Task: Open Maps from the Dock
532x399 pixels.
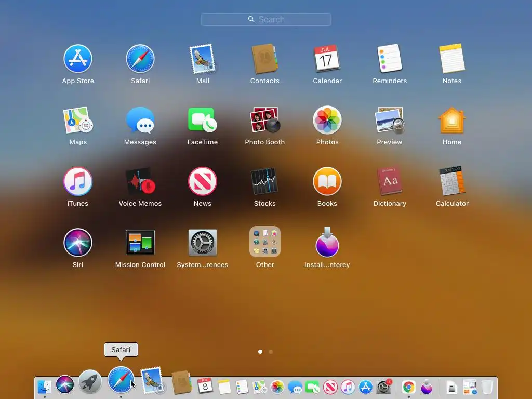Action: point(260,387)
